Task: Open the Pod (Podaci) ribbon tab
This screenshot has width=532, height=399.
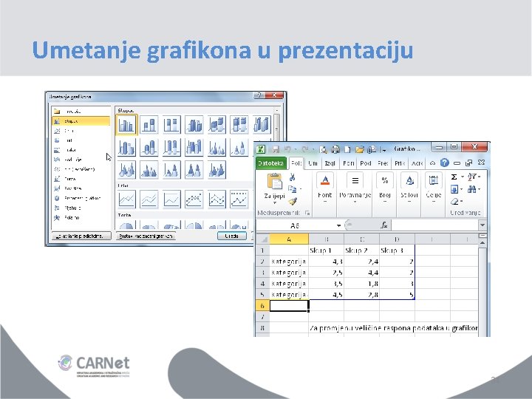Action: (366, 163)
